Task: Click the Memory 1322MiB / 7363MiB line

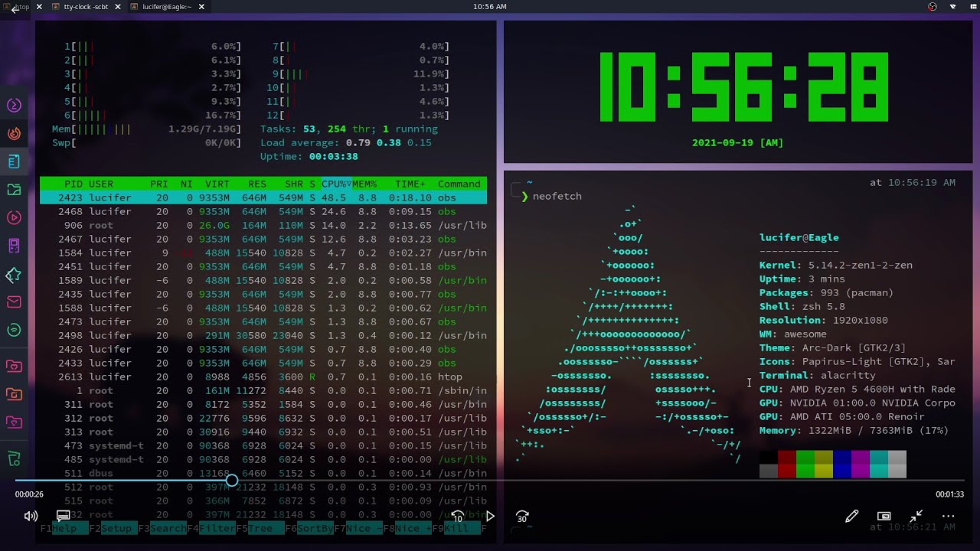Action: coord(854,430)
